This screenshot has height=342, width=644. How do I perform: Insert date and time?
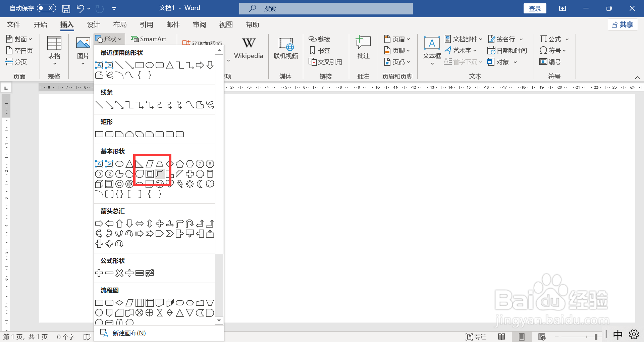(507, 50)
